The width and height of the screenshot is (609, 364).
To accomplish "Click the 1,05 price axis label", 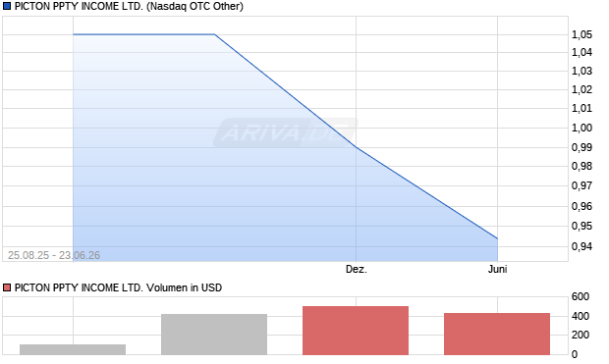I will coord(581,34).
